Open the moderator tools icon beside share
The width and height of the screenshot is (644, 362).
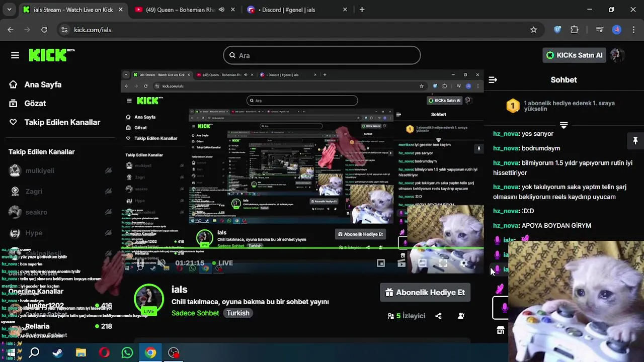click(x=461, y=316)
